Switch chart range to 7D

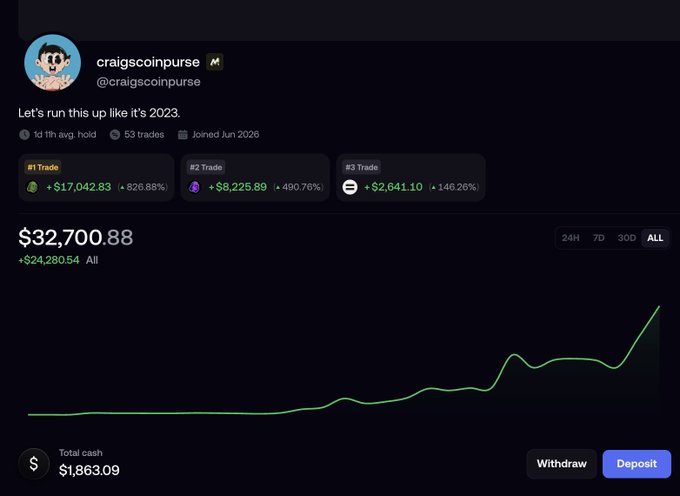click(x=598, y=238)
